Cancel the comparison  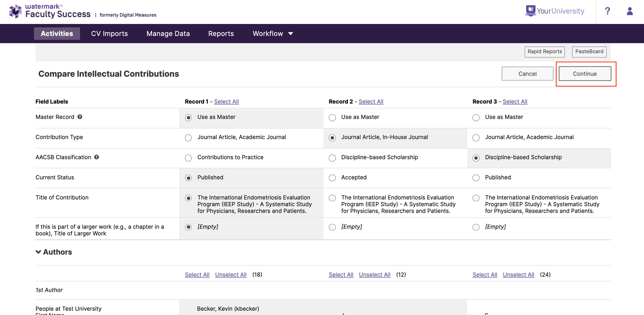[527, 74]
